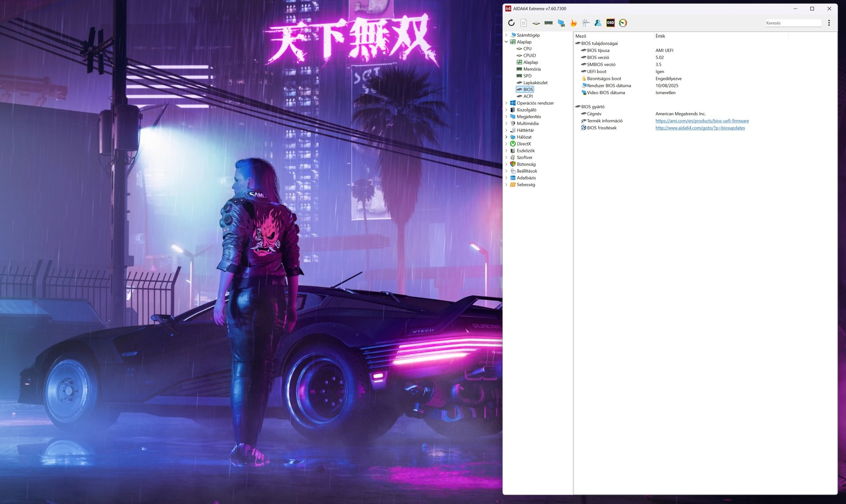Select the BIOS tulajdonságai group header
Screen dimensions: 846x504
[x=599, y=43]
